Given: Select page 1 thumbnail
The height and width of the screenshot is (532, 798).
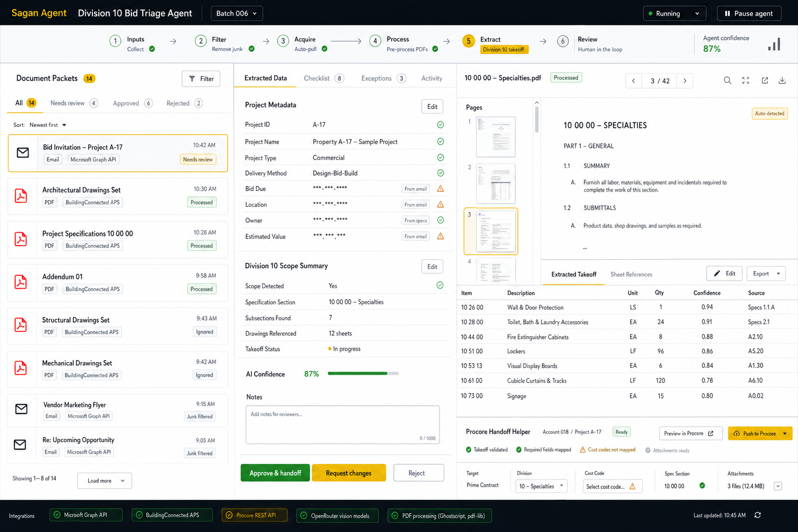Looking at the screenshot, I should [496, 137].
